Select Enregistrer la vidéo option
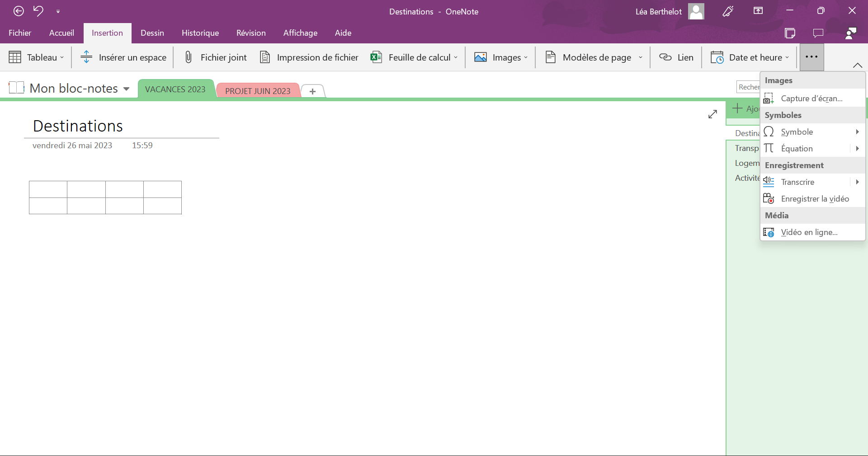This screenshot has height=456, width=868. [x=812, y=199]
